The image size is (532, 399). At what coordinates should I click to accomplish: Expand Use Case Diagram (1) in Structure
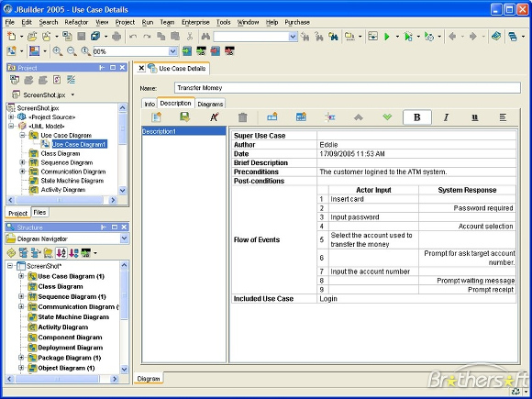21,276
